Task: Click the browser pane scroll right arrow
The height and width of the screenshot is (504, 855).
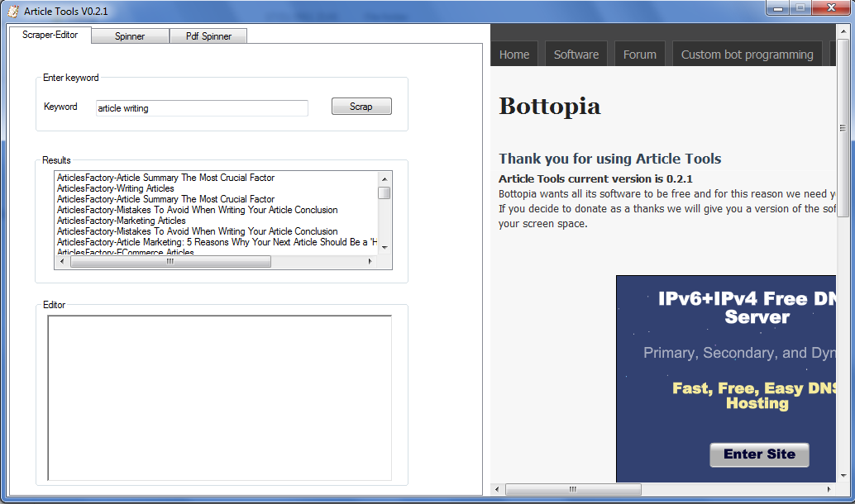Action: tap(829, 489)
